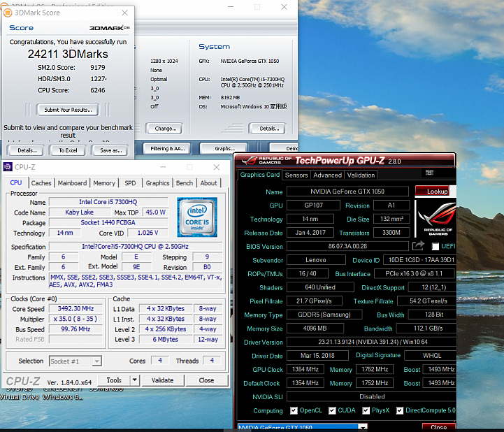This screenshot has height=432, width=504.
Task: Click the Details button under System
Action: point(269,129)
